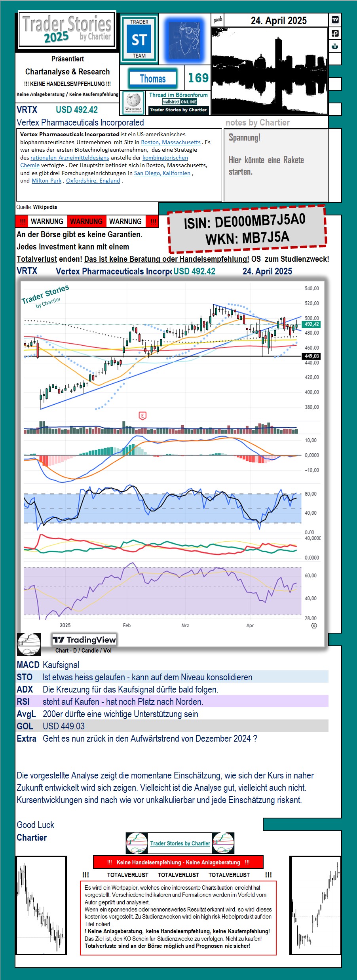Open the Boston, Massachusetts link

(171, 142)
